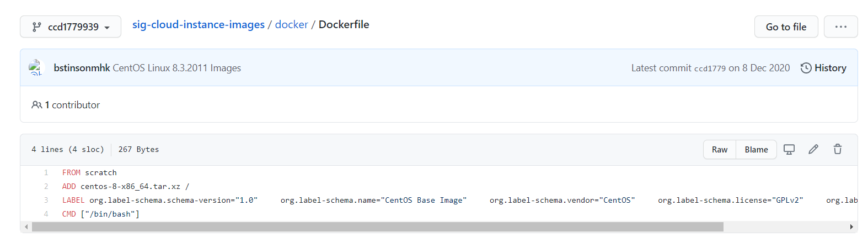This screenshot has width=868, height=242.
Task: Open the three-dots more options menu
Action: [x=840, y=27]
